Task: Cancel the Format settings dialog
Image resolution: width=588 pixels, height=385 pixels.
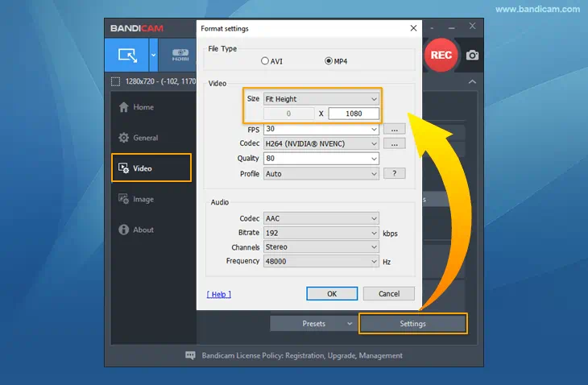Action: coord(389,293)
